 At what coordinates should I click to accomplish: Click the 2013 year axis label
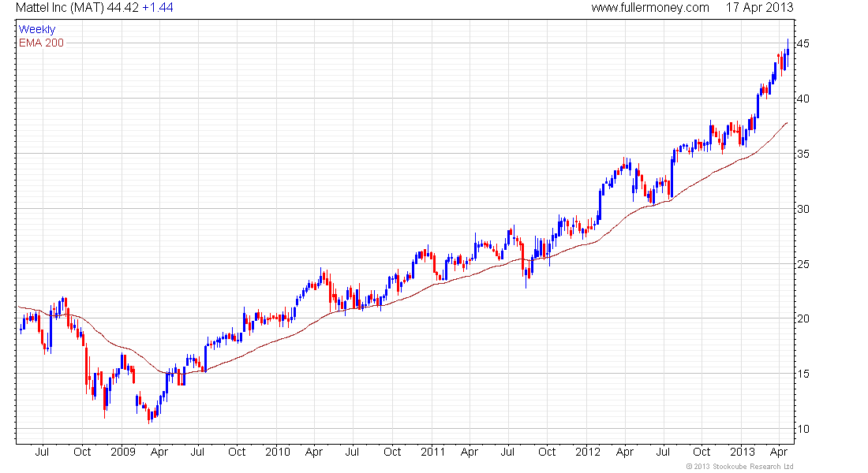coord(743,452)
